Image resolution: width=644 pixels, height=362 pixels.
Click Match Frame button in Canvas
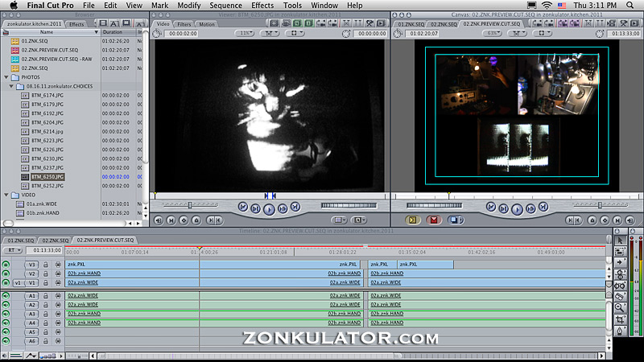[x=630, y=220]
